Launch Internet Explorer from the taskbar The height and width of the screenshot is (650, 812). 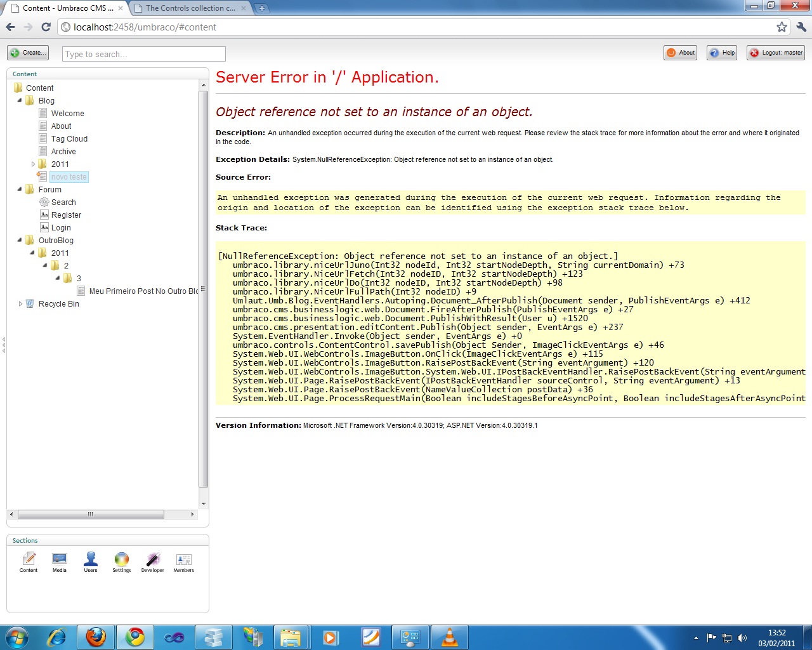pos(57,637)
